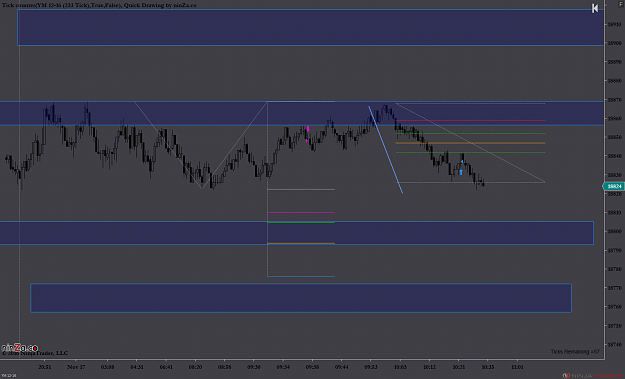Screen dimensions: 625x379
Task: Click the 09:30 time axis label
Action: pos(254,367)
